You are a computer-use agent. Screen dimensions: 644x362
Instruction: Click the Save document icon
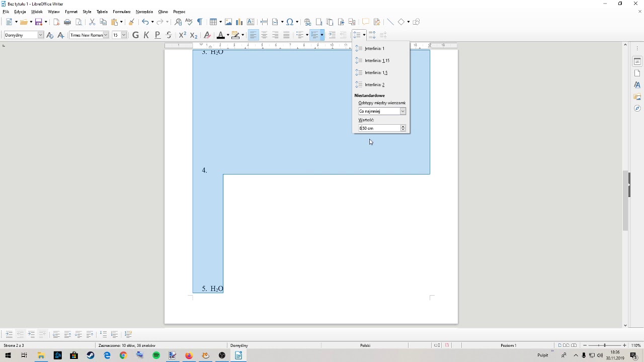point(38,22)
